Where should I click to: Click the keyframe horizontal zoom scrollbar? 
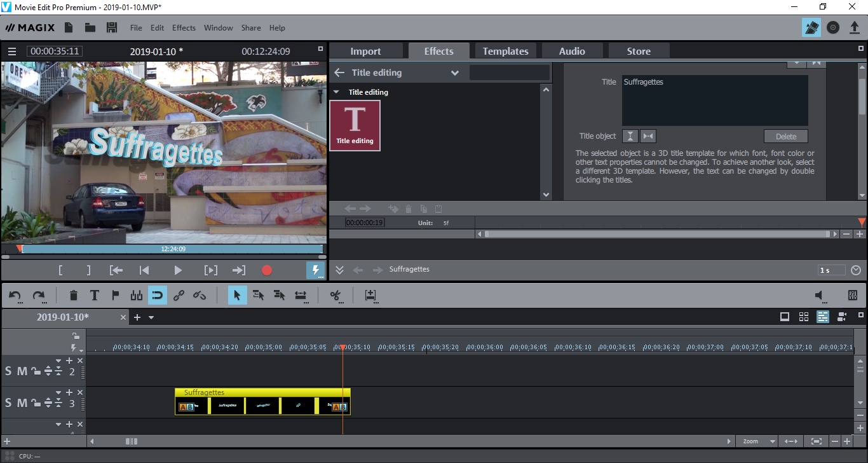pos(658,234)
